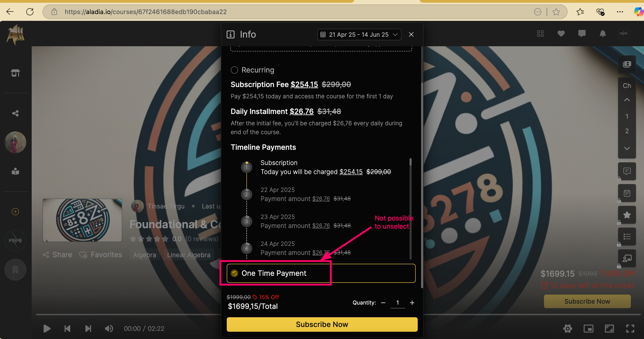This screenshot has height=339, width=644.
Task: Mute the video volume
Action: click(109, 329)
